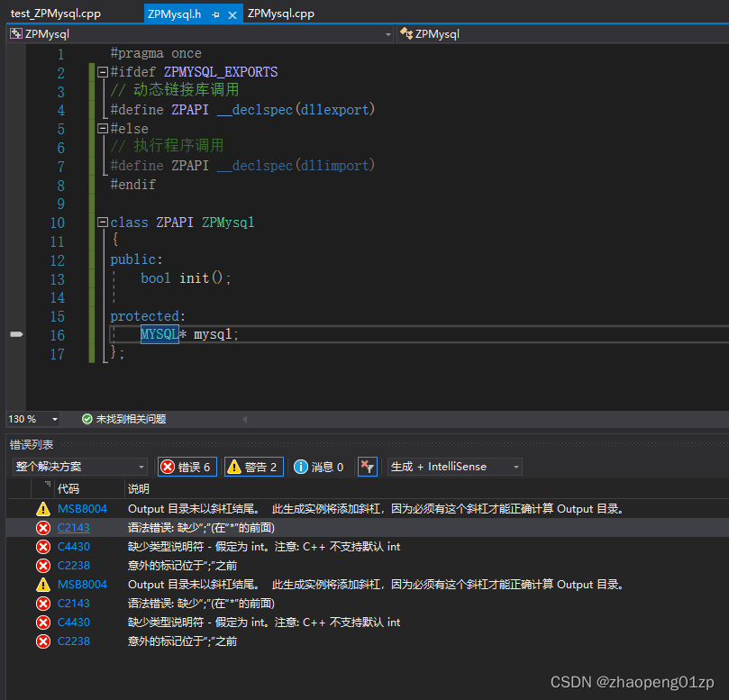Open the first C2238 error link

tap(74, 566)
